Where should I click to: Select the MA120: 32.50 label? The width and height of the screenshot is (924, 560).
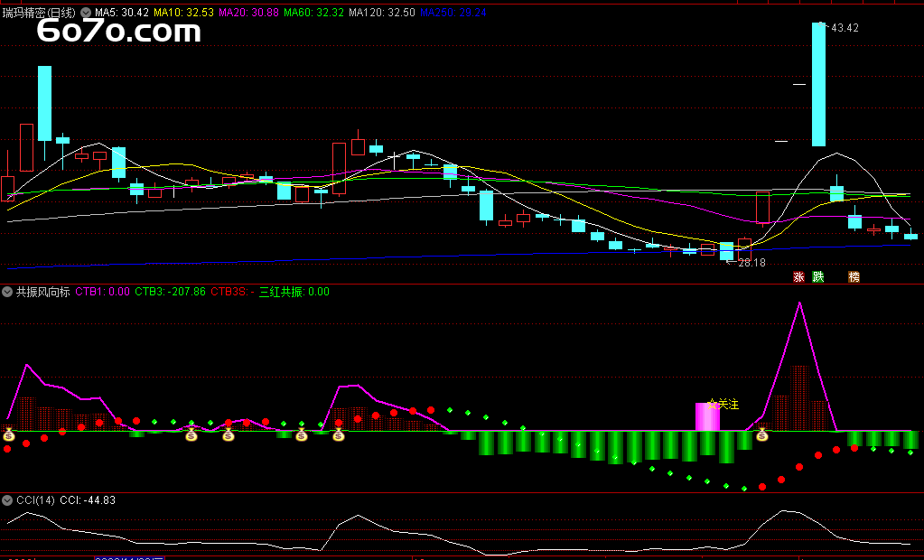(x=382, y=13)
